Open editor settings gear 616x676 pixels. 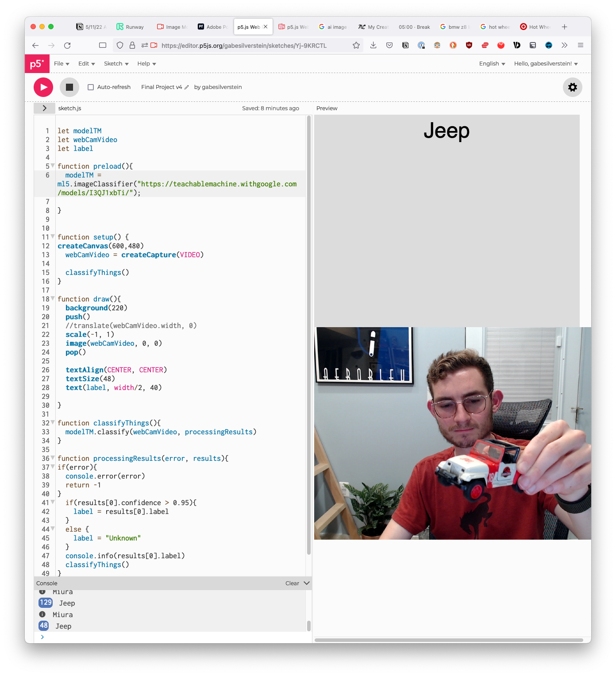click(573, 87)
